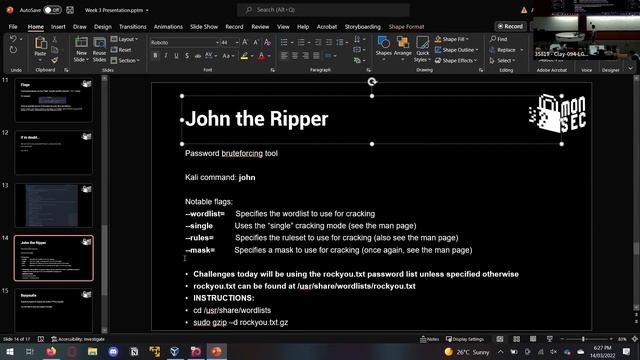Image resolution: width=640 pixels, height=360 pixels.
Task: Select the Format Painter brush
Action: pyautogui.click(x=54, y=60)
